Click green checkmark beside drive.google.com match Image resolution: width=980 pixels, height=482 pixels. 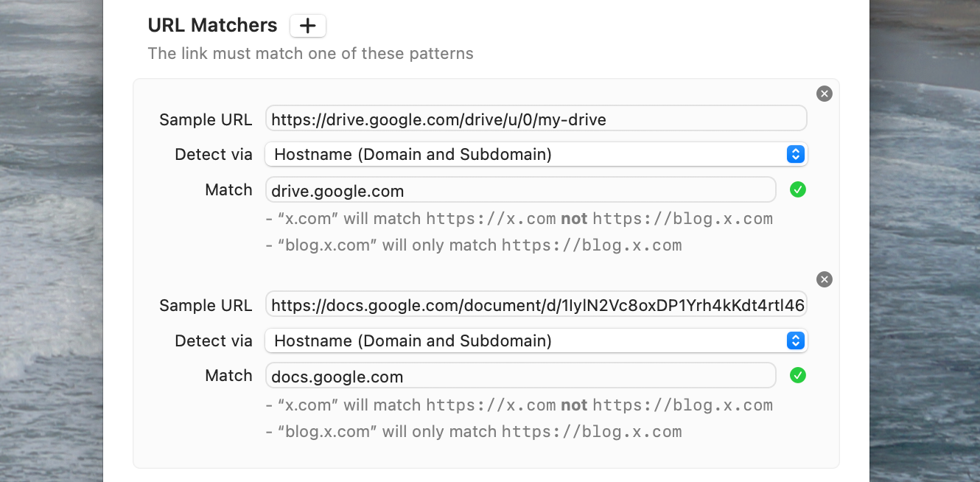(797, 189)
